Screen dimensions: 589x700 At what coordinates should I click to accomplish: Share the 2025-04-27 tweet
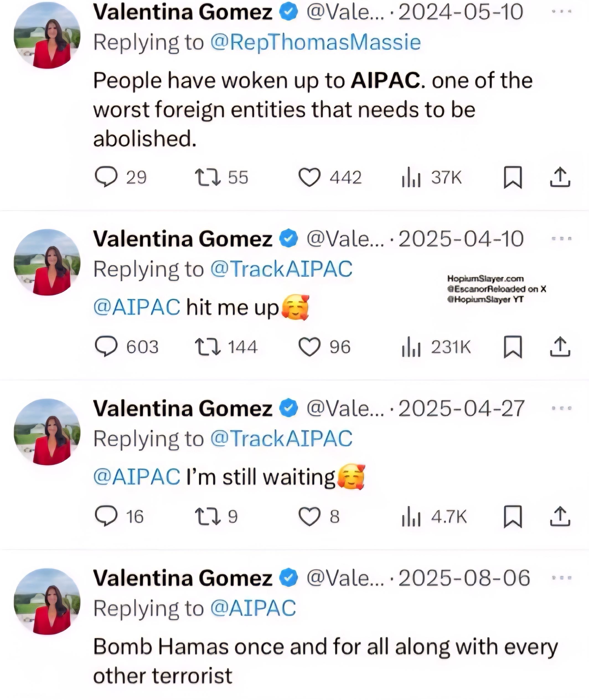[x=560, y=516]
